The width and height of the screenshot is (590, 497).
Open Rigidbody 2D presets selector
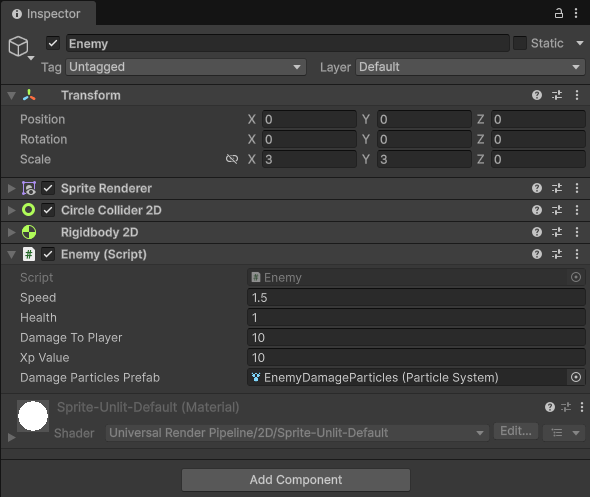(x=557, y=232)
